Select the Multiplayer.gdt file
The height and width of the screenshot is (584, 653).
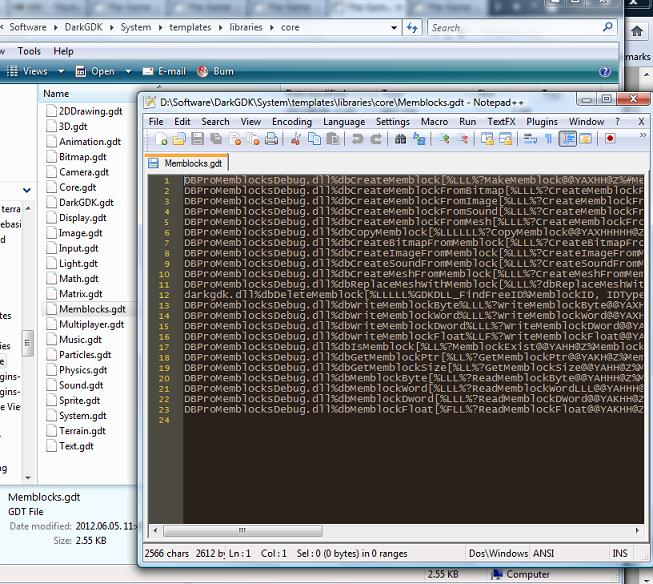86,324
